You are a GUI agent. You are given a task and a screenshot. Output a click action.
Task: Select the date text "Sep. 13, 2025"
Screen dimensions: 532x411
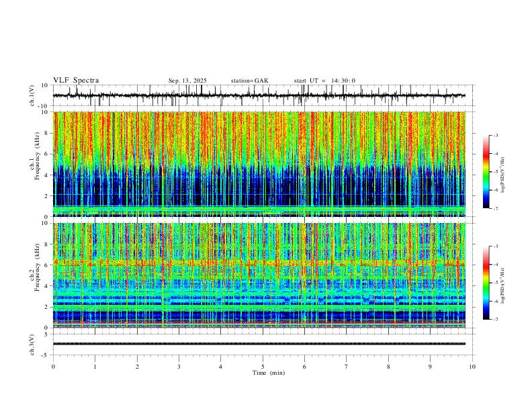[x=187, y=81]
